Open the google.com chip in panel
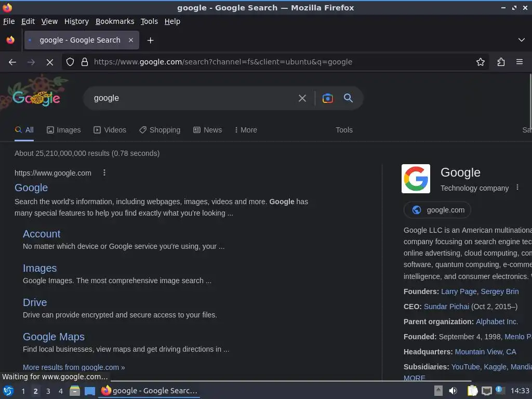 pos(437,210)
